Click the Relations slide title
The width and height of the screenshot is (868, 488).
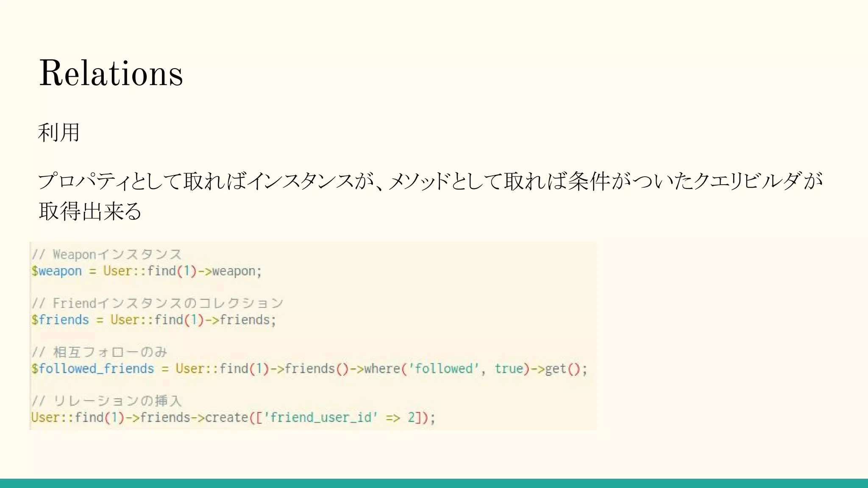pos(111,73)
